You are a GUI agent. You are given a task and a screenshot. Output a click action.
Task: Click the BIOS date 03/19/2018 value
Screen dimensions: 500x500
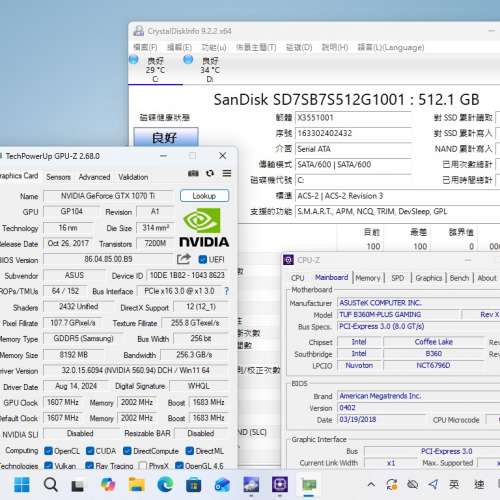click(358, 419)
